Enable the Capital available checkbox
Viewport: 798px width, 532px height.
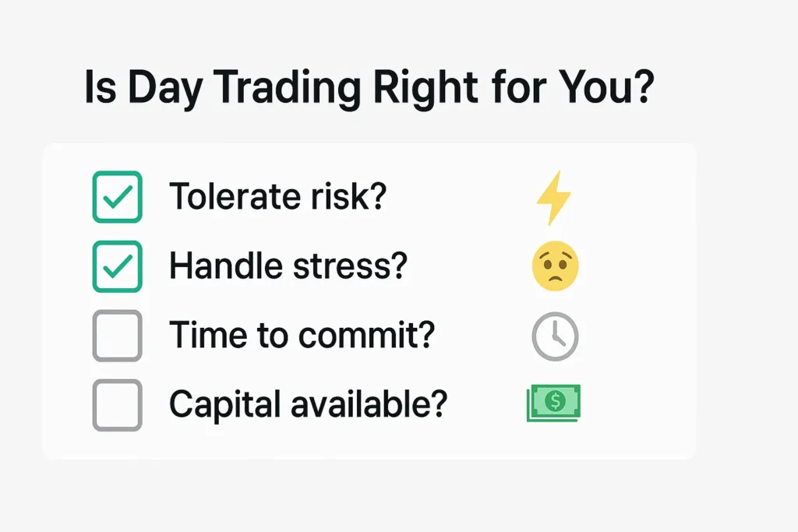117,404
